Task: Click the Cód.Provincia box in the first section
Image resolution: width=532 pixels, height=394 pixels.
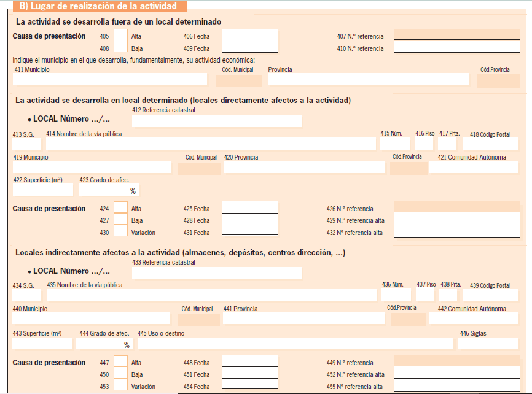Action: coord(498,80)
